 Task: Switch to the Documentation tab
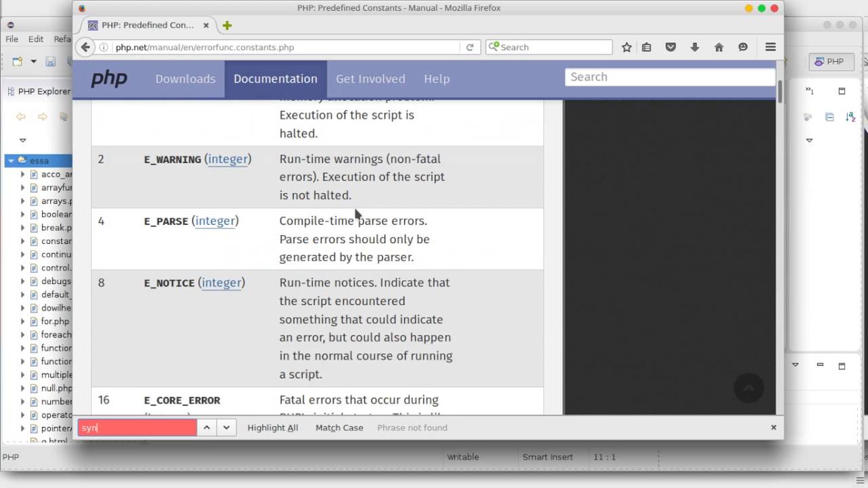click(275, 79)
